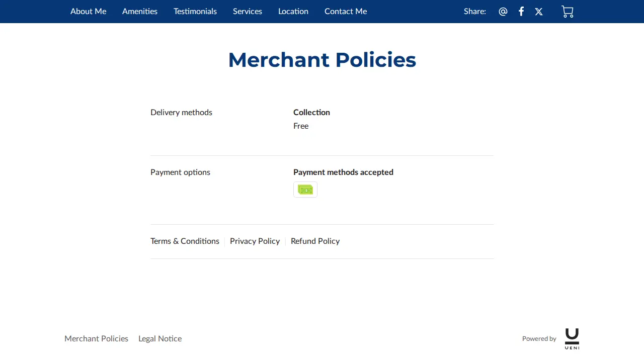
Task: Click the Share: label in header
Action: pyautogui.click(x=475, y=12)
